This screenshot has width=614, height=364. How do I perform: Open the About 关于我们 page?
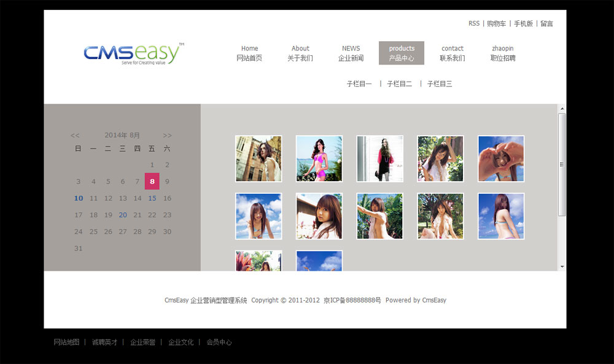point(300,53)
